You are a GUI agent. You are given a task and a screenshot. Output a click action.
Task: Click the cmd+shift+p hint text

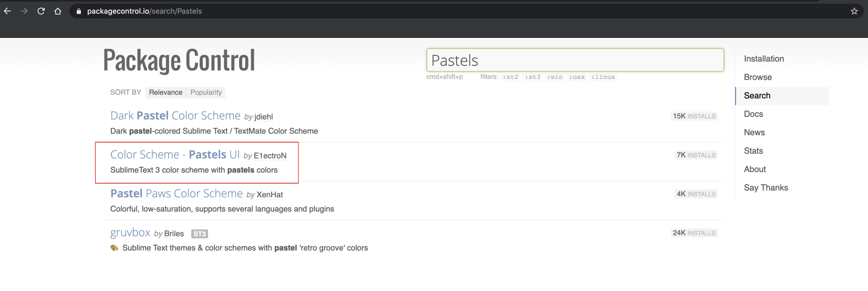pos(445,77)
